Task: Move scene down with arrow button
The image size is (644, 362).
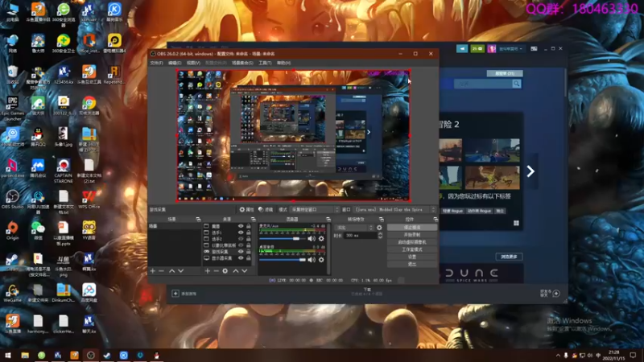Action: tap(180, 271)
